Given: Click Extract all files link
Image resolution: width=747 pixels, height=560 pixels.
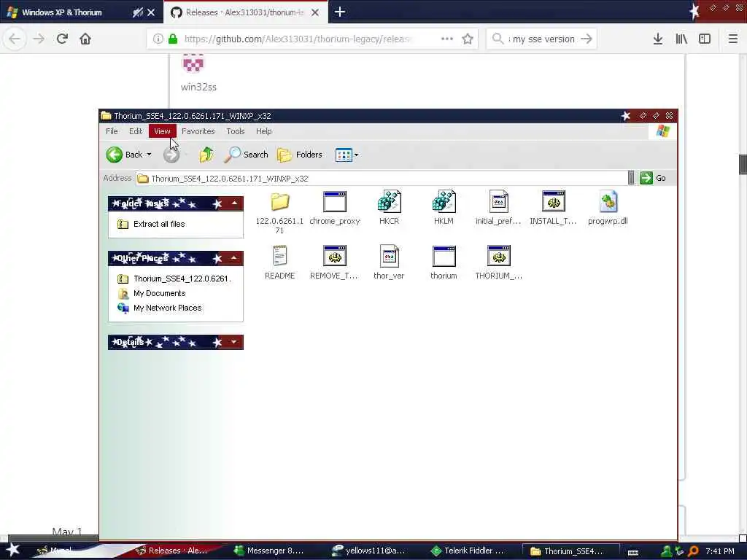Looking at the screenshot, I should 159,224.
